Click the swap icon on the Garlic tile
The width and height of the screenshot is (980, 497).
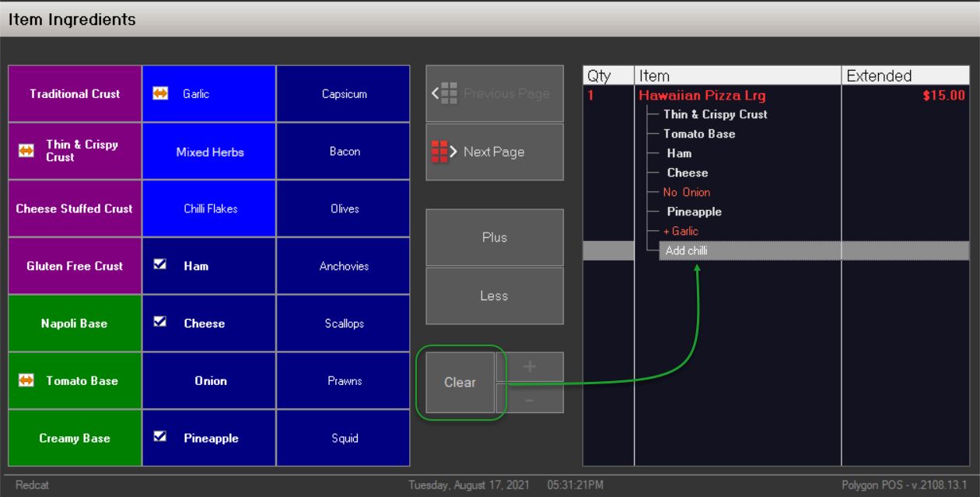(x=159, y=93)
